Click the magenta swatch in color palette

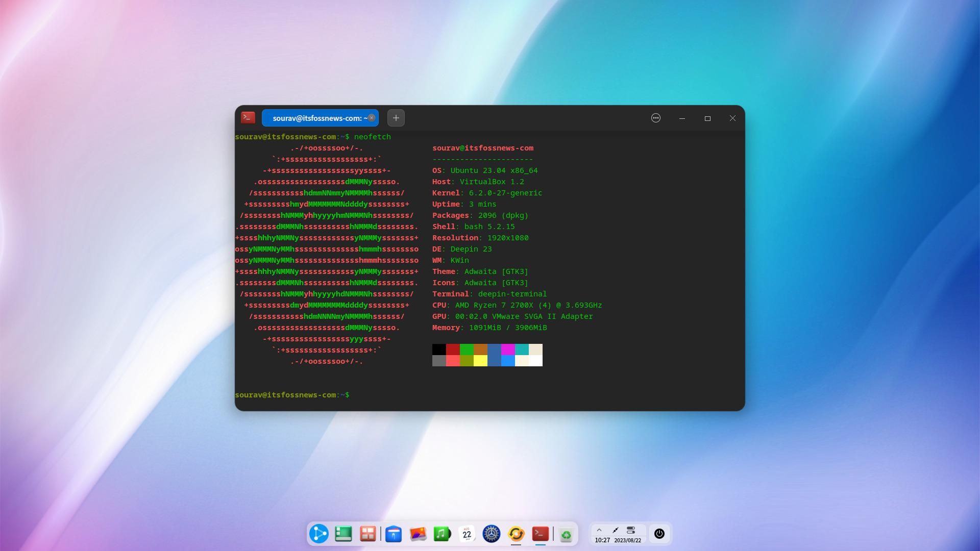[508, 349]
